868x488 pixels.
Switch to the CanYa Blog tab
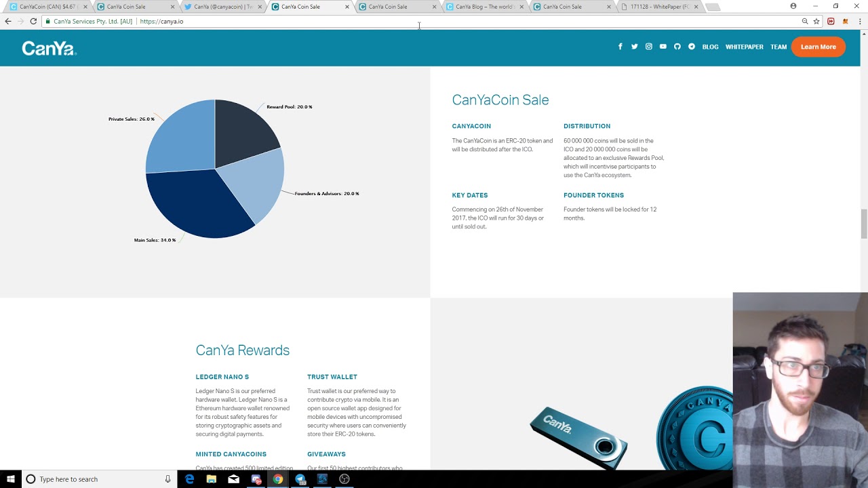485,7
